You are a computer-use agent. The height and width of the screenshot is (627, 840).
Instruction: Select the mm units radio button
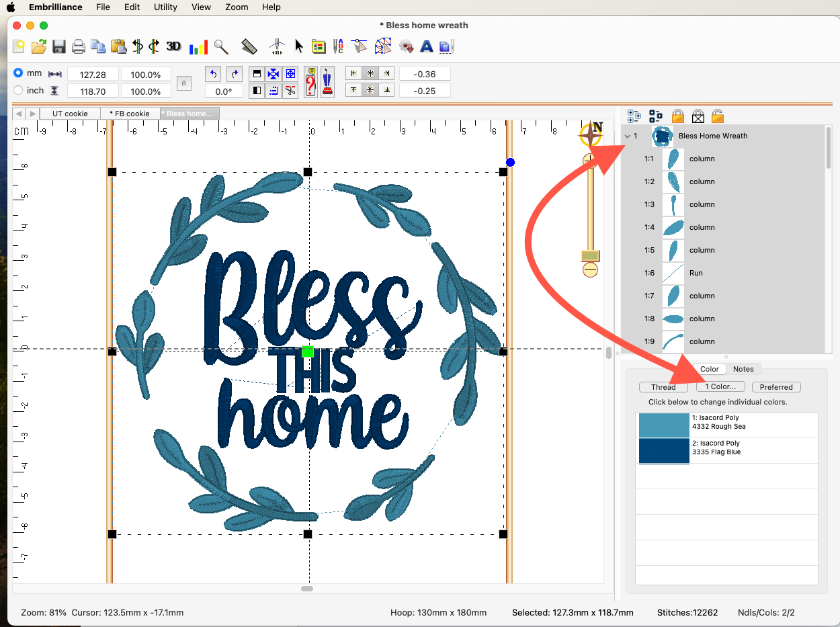click(x=18, y=73)
